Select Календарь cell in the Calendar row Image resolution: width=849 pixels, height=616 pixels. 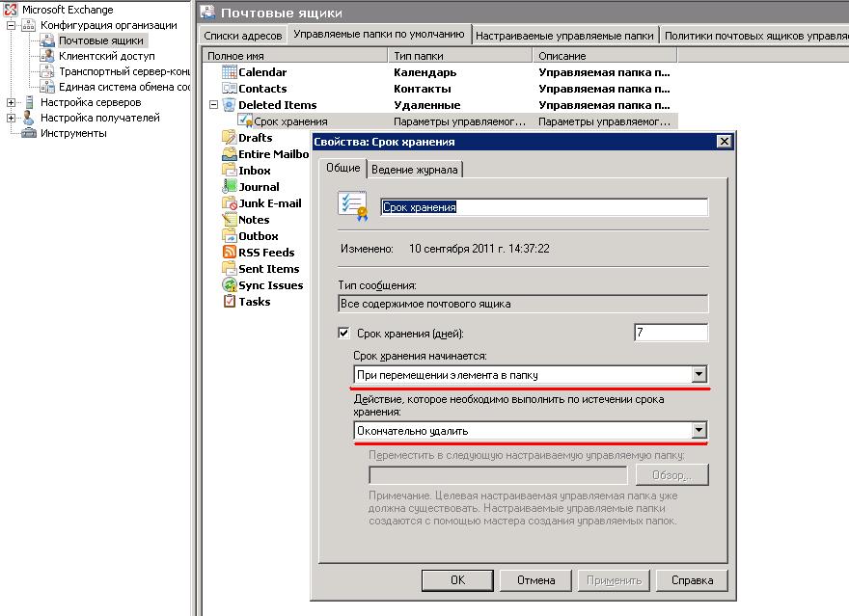pos(425,72)
